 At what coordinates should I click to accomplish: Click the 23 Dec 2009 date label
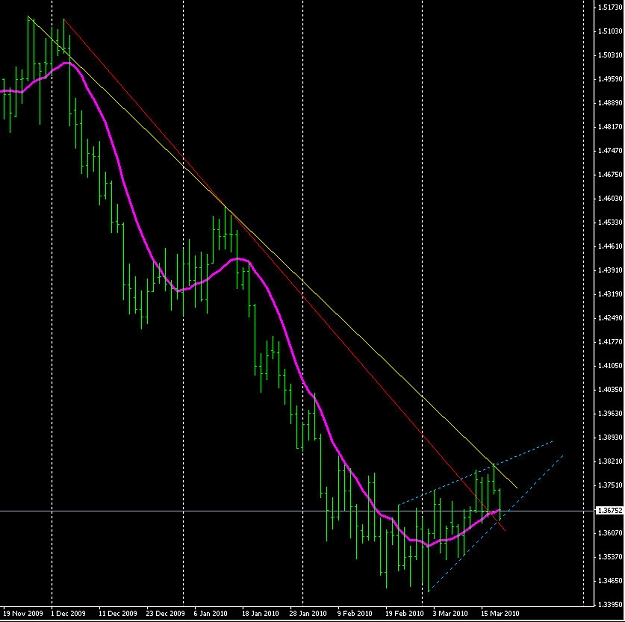point(165,613)
